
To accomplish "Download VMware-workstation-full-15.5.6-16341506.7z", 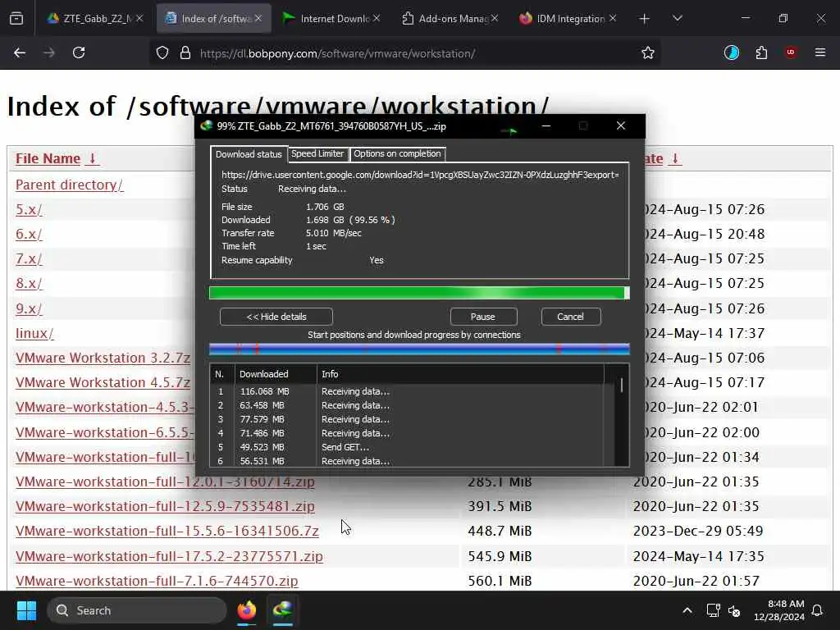I will 167,531.
